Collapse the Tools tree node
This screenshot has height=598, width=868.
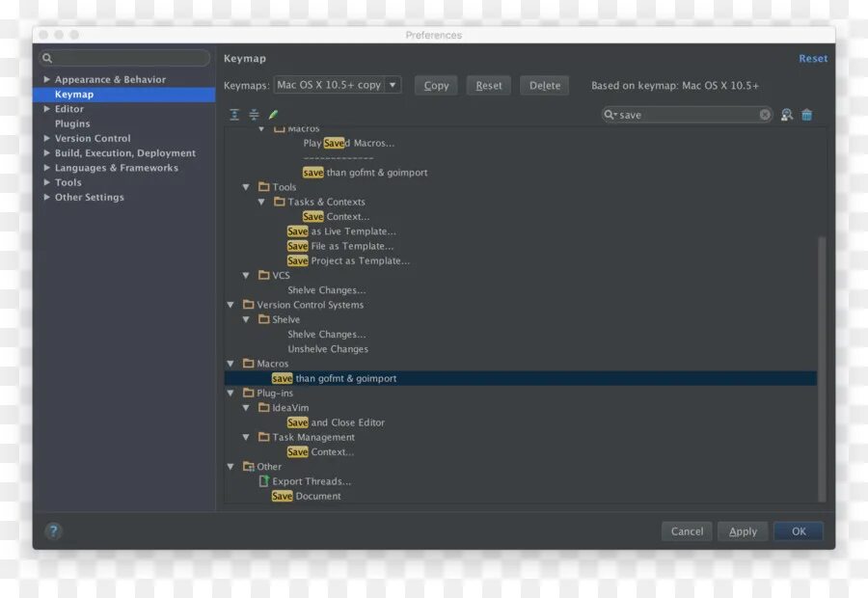(x=246, y=187)
